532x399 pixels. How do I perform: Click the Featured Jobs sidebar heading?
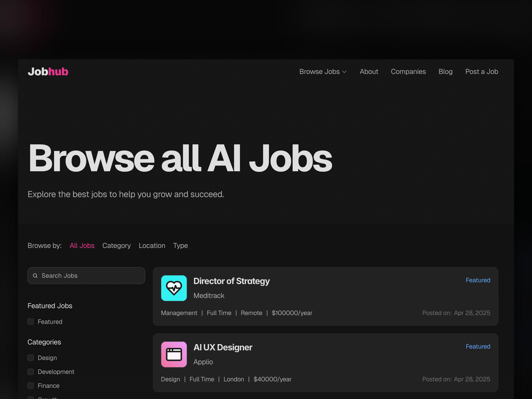[50, 306]
